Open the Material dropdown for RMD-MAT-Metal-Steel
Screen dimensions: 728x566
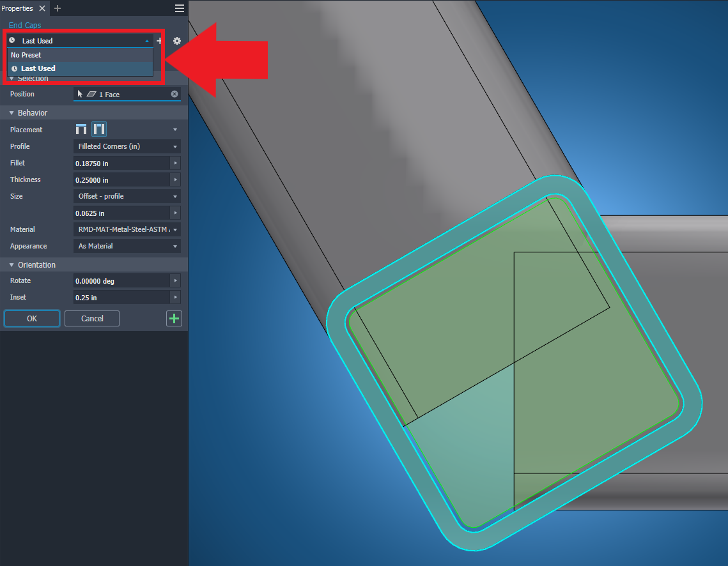[x=126, y=229]
